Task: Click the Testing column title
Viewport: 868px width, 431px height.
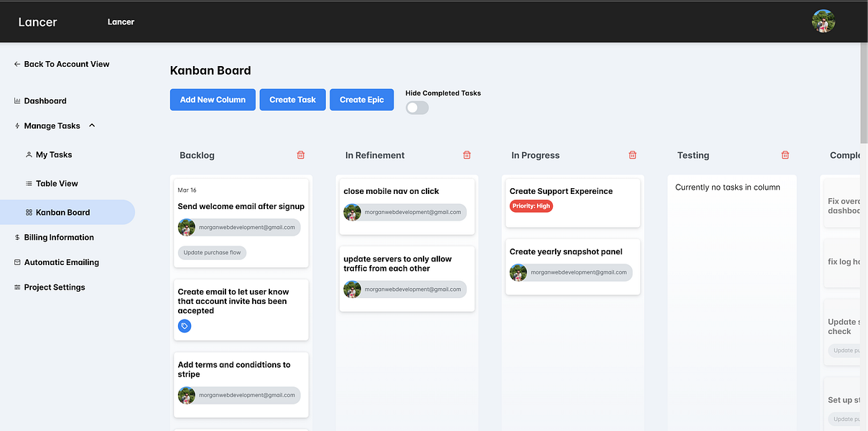Action: (694, 155)
